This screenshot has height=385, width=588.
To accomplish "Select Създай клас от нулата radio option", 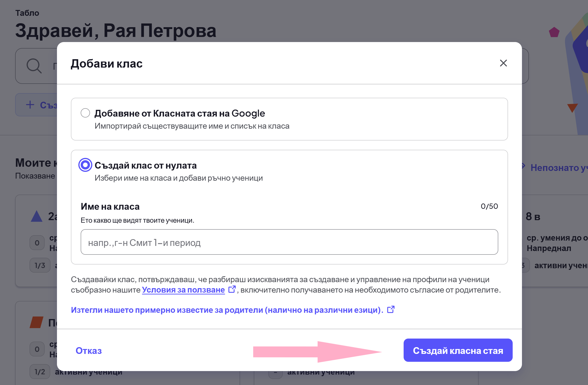I will [85, 165].
